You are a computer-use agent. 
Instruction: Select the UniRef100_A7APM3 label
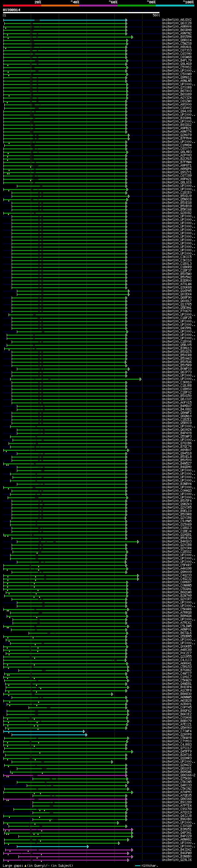pyautogui.click(x=176, y=792)
